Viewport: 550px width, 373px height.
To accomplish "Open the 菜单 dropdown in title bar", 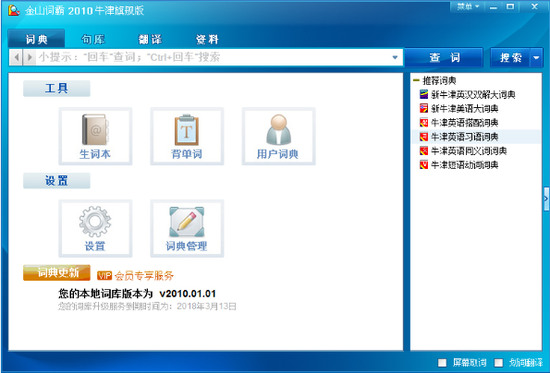I will (x=468, y=7).
